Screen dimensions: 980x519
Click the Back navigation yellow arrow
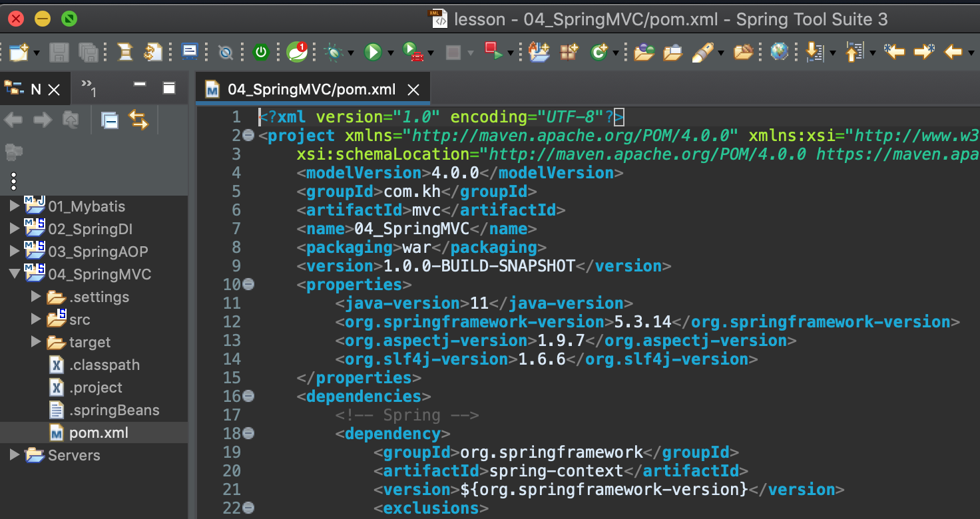(x=953, y=51)
